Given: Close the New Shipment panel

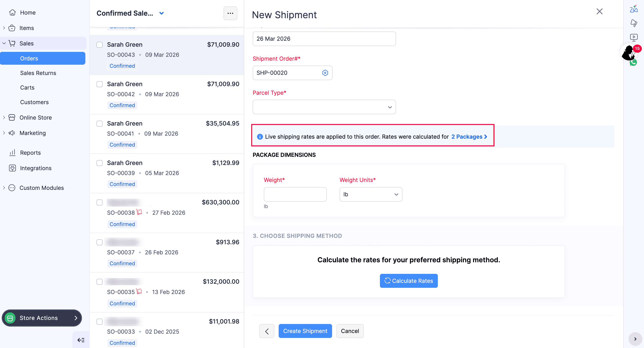Looking at the screenshot, I should coord(600,12).
